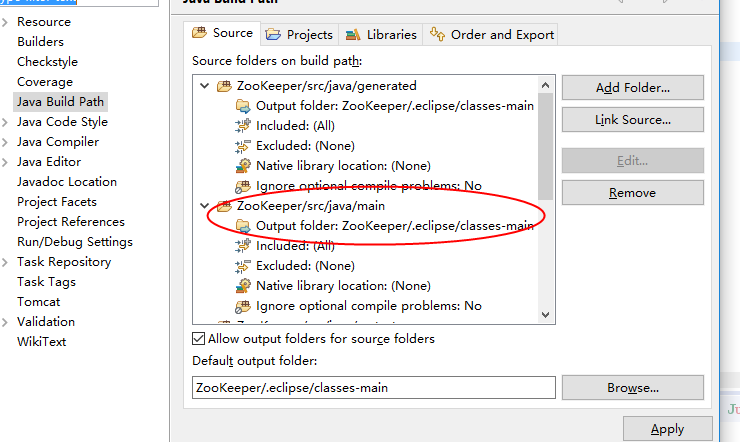Open WikiText properties page
740x442 pixels.
[42, 342]
